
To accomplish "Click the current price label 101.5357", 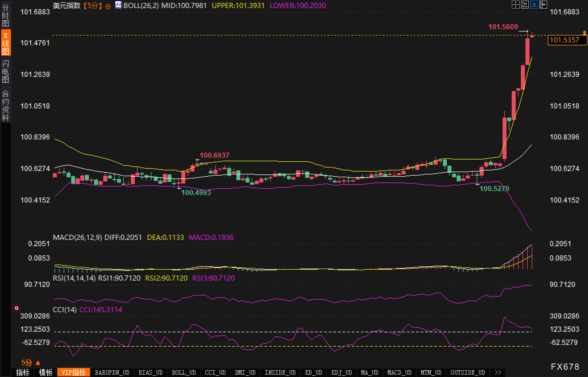I will click(x=567, y=40).
